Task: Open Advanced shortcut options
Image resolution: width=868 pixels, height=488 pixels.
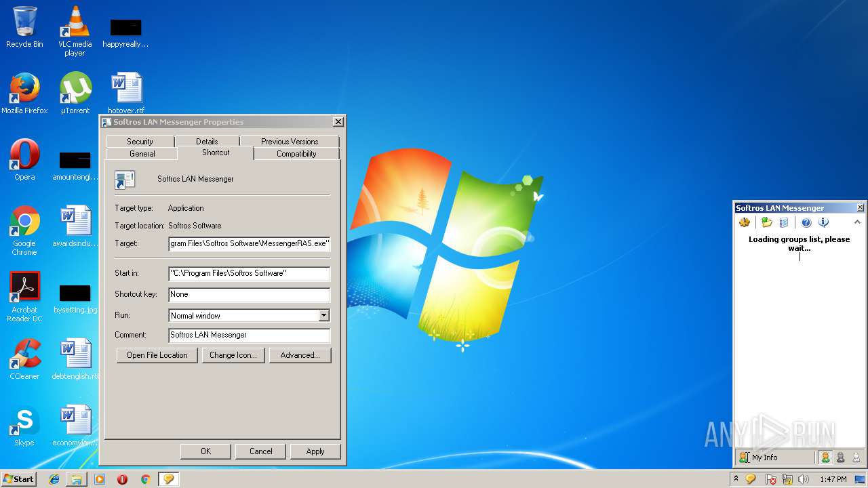Action: pos(300,355)
